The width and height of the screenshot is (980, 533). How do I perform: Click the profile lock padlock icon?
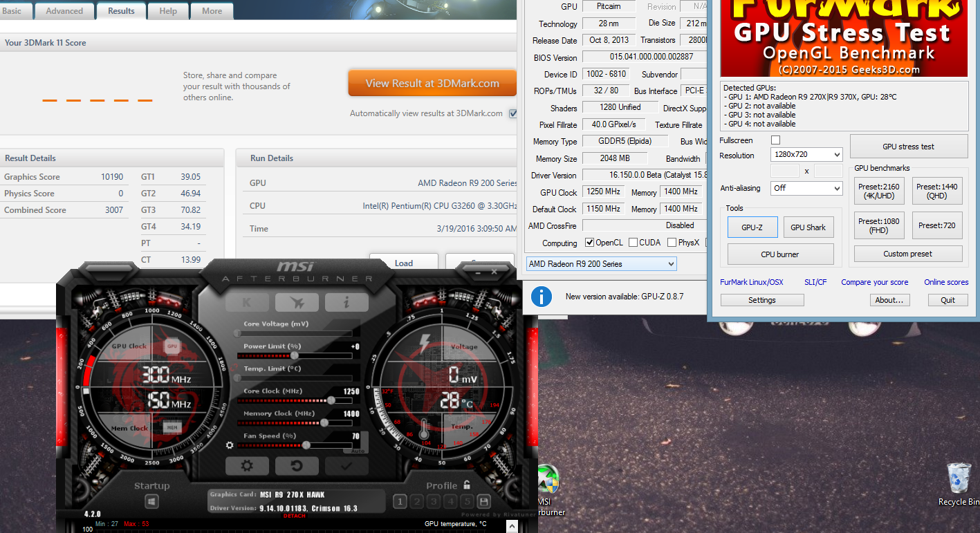coord(468,485)
